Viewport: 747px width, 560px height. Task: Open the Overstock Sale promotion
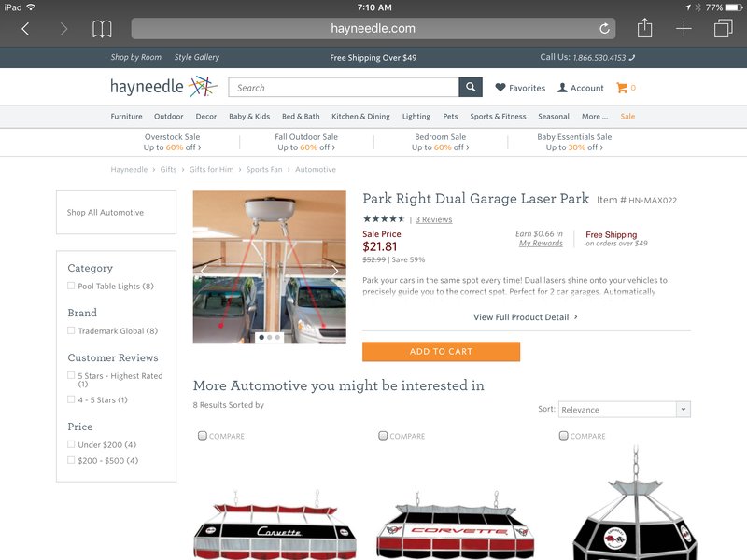click(173, 142)
